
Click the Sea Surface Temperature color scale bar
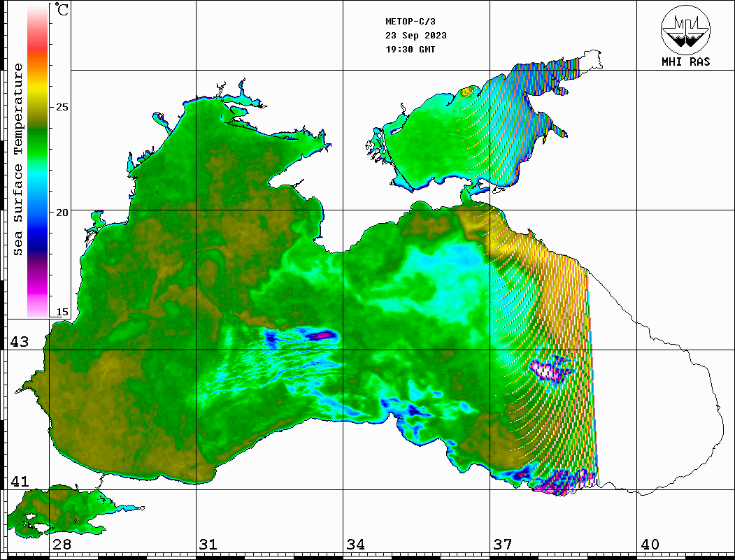(x=38, y=161)
